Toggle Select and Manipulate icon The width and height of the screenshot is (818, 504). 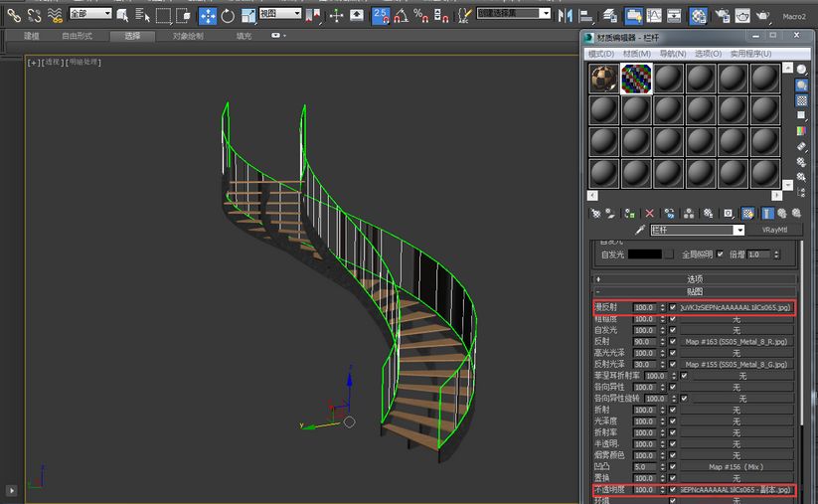coord(337,16)
